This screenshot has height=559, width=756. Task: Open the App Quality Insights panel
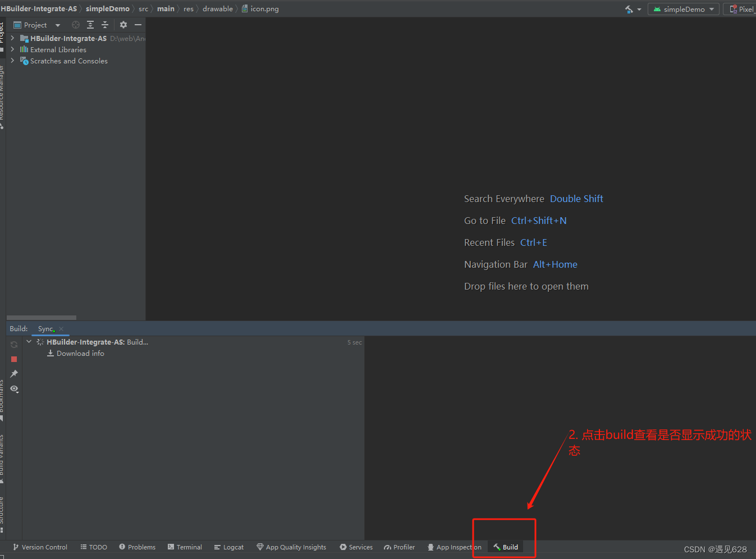(x=291, y=547)
